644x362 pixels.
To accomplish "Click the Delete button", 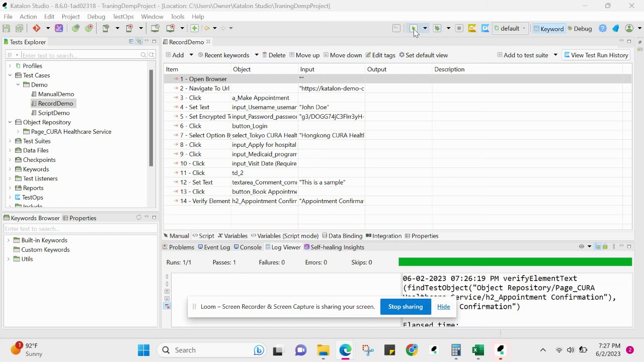I will [273, 55].
